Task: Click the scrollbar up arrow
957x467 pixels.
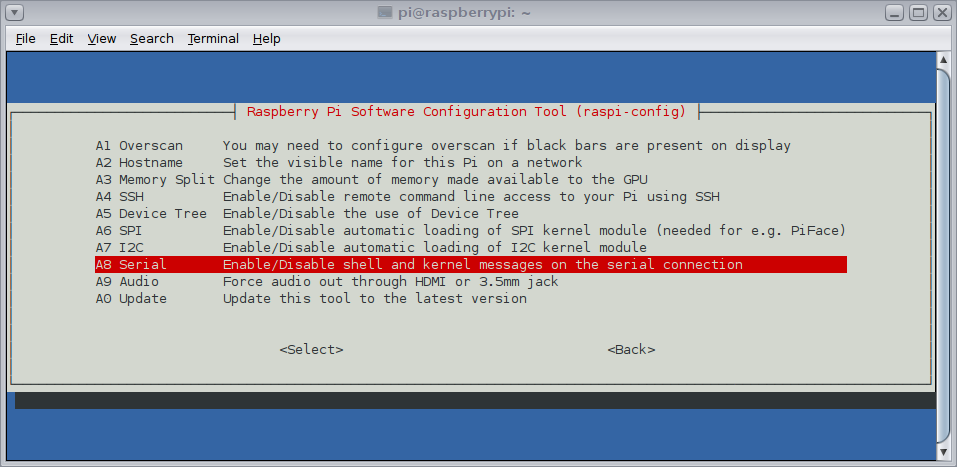Action: [x=943, y=59]
